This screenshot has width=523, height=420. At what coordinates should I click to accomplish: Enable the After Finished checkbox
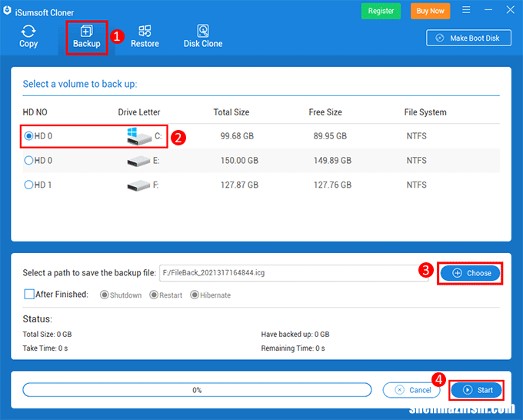tap(29, 295)
